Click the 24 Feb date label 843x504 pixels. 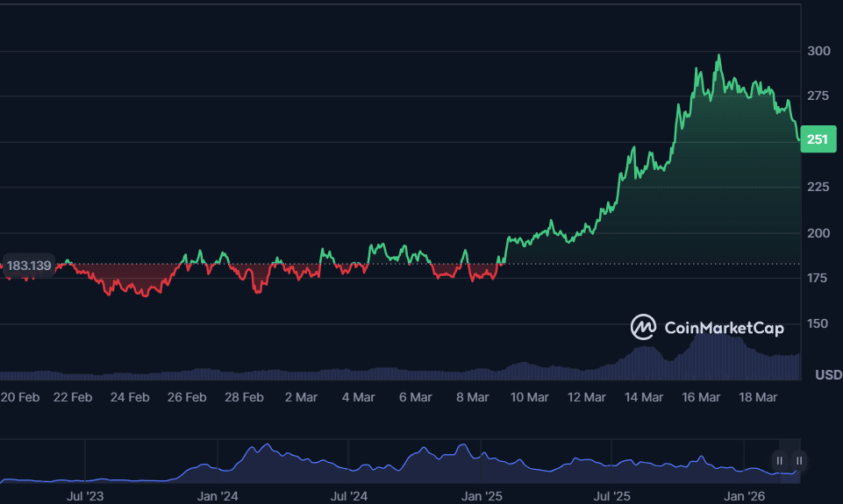coord(130,397)
